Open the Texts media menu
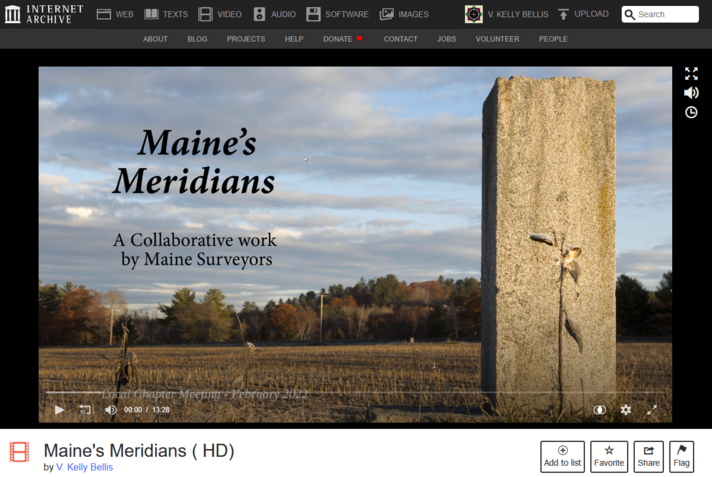The image size is (712, 477). pos(166,14)
